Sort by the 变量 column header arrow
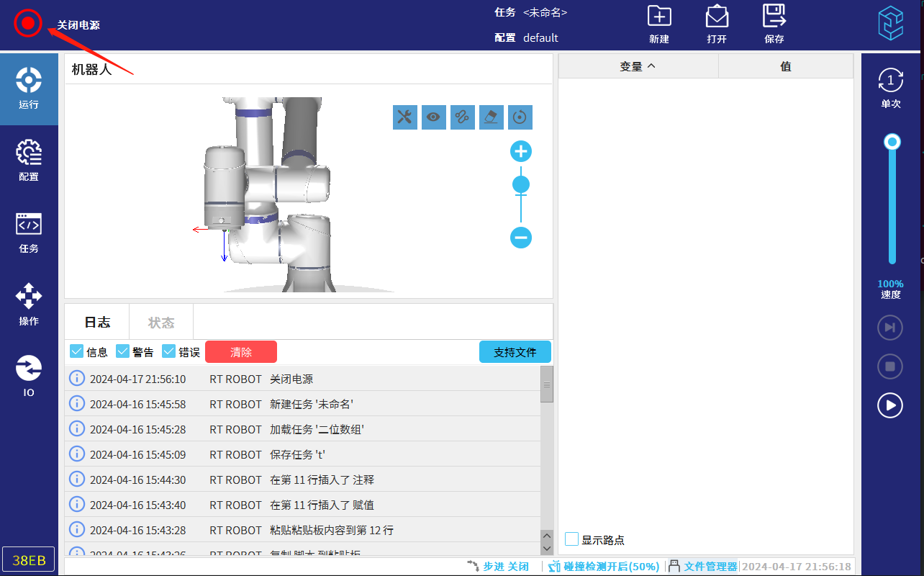The height and width of the screenshot is (576, 924). click(x=651, y=66)
